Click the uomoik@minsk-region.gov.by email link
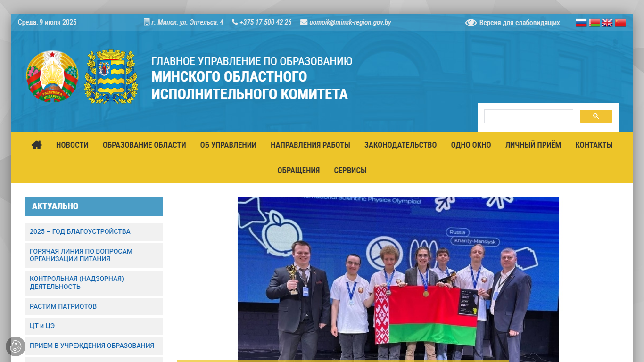This screenshot has height=362, width=644. 350,22
